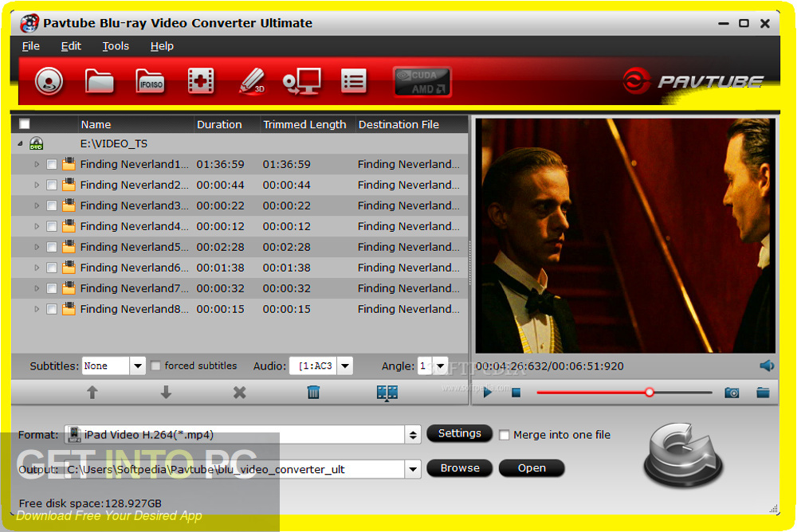797x532 pixels.
Task: Check the Finding Neverland6 checkbox
Action: point(51,268)
